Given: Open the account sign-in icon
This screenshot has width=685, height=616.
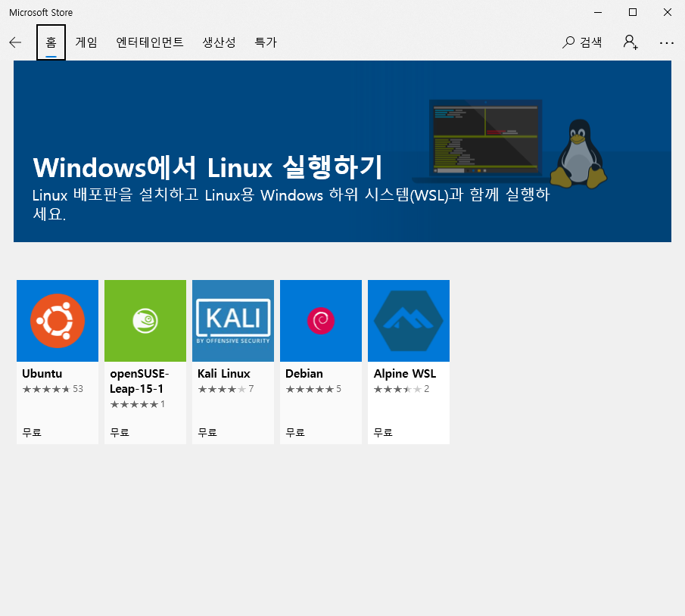Looking at the screenshot, I should [631, 42].
